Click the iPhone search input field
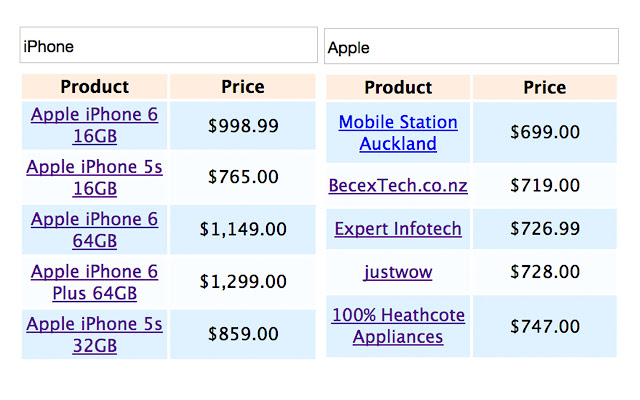 (168, 46)
